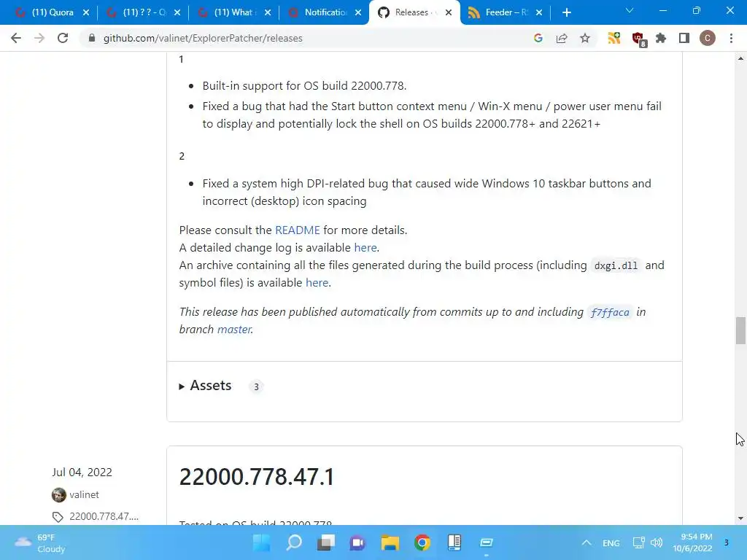This screenshot has height=560, width=747.
Task: Open the master branch link
Action: tap(234, 330)
